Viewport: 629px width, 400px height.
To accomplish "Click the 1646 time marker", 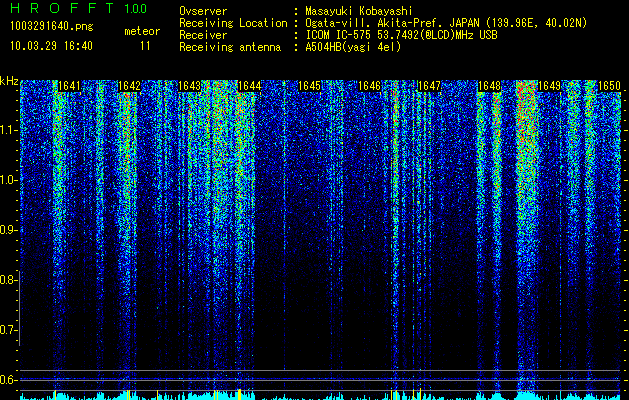I will click(x=369, y=86).
